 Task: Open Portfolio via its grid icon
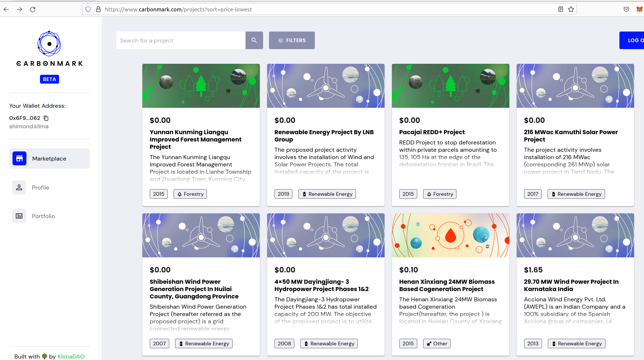click(19, 216)
